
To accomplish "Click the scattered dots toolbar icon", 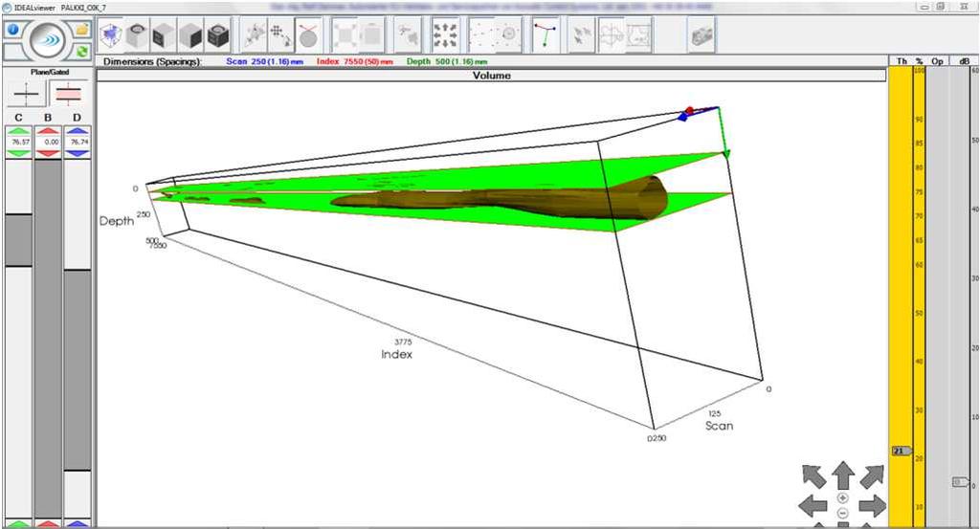I will pos(482,35).
